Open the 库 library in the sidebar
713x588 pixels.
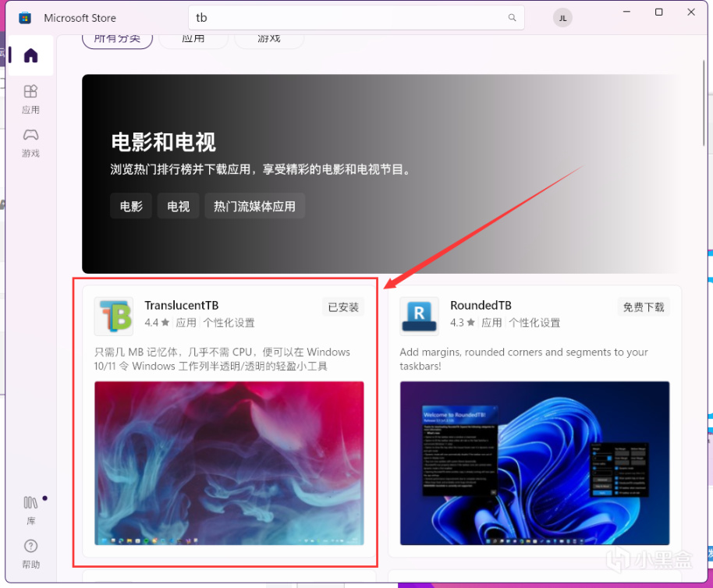point(31,511)
